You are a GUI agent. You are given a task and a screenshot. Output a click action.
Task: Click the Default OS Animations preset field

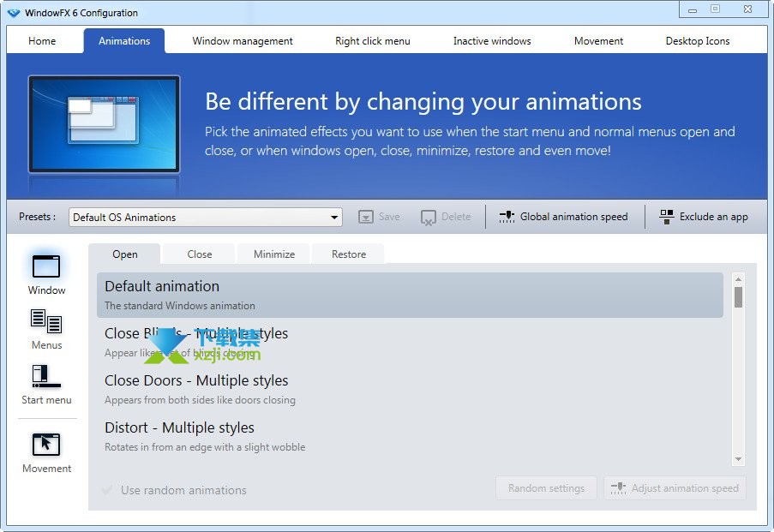[206, 217]
